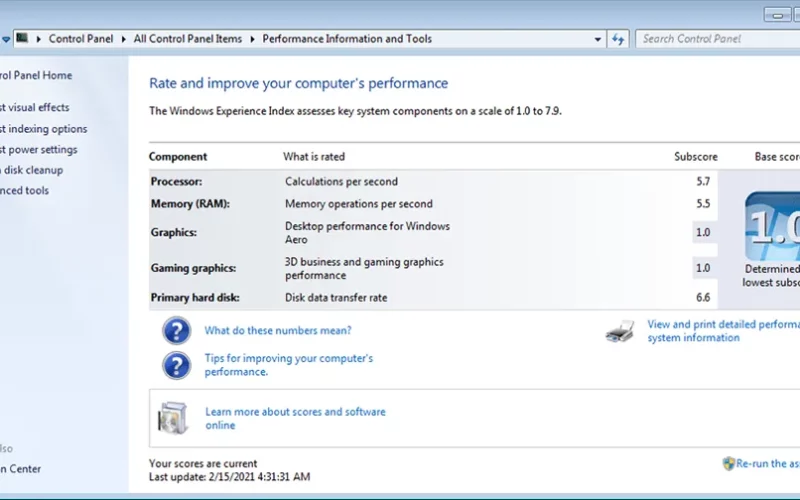Image resolution: width=800 pixels, height=500 pixels.
Task: Click 'Desktop performance for Windows Aero' text
Action: click(x=367, y=233)
